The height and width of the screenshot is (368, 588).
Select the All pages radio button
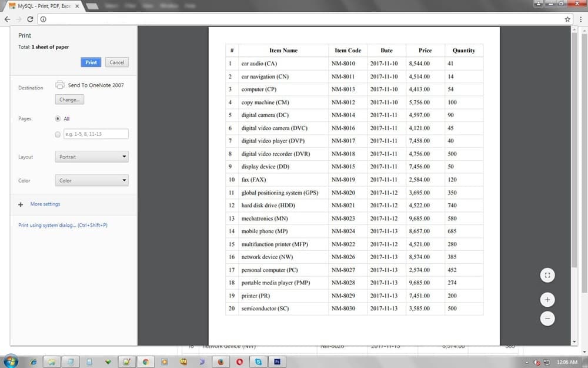[x=58, y=118]
